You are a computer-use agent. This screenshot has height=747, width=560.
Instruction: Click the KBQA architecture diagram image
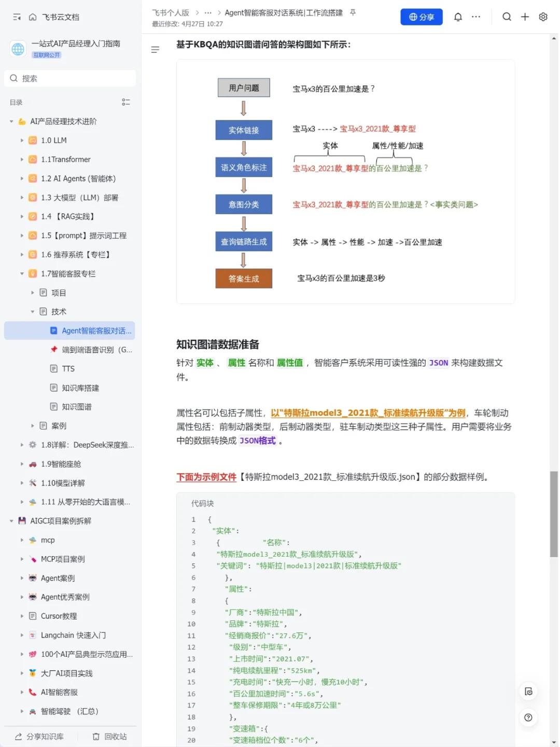345,182
